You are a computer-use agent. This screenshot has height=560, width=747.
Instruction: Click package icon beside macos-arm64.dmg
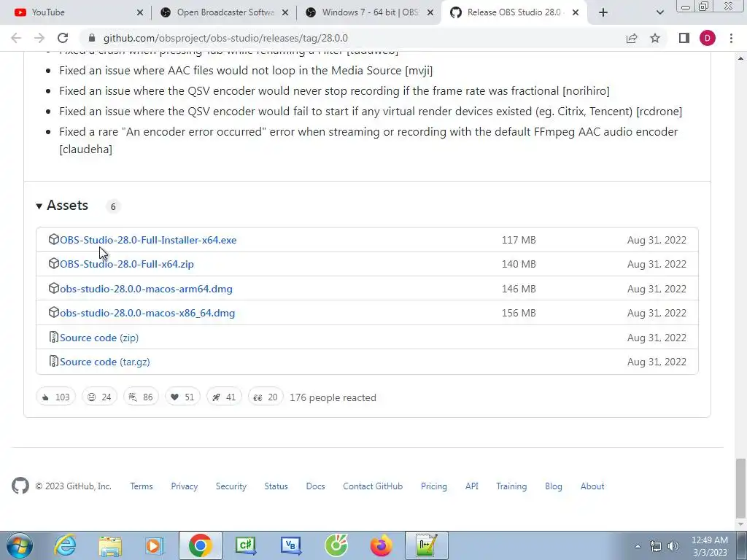pos(54,288)
